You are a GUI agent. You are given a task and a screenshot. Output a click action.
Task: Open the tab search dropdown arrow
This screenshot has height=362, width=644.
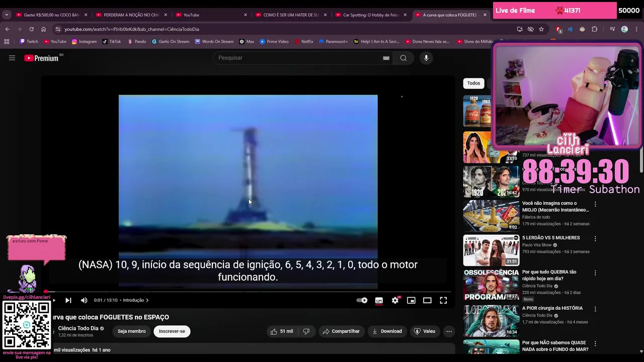point(7,15)
